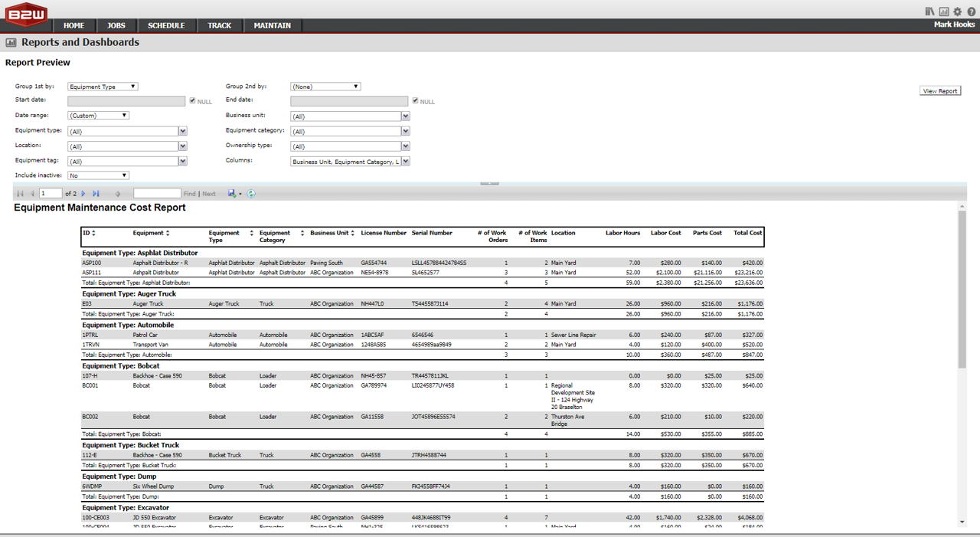Refresh the report with green icon
This screenshot has width=980, height=537.
pyautogui.click(x=251, y=194)
